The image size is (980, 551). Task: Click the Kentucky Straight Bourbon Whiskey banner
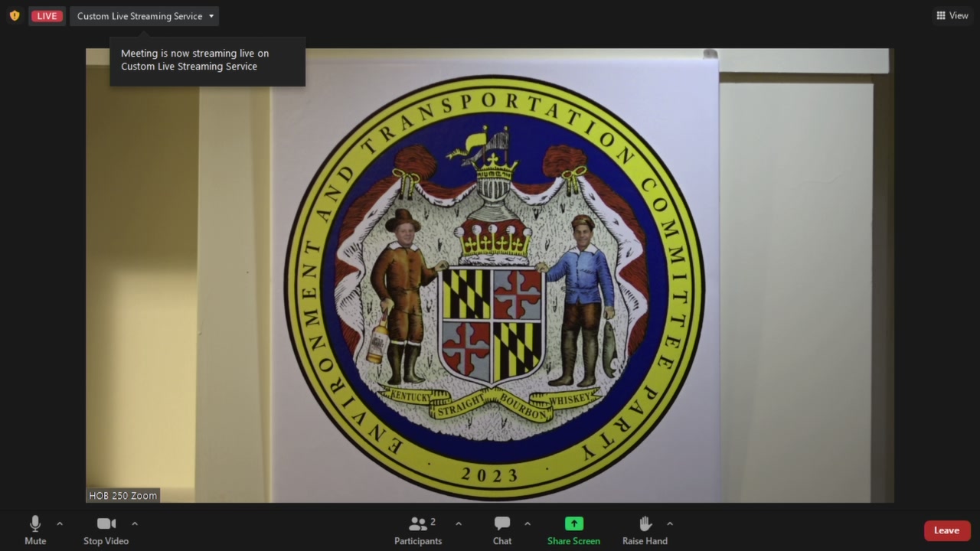492,403
